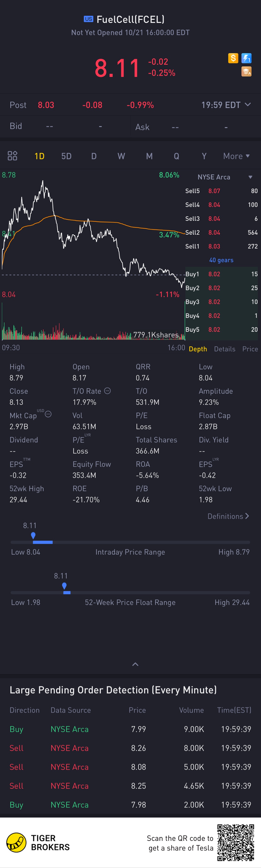Open the NYSE Arca exchange dropdown
Image resolution: width=261 pixels, height=868 pixels.
click(x=250, y=177)
